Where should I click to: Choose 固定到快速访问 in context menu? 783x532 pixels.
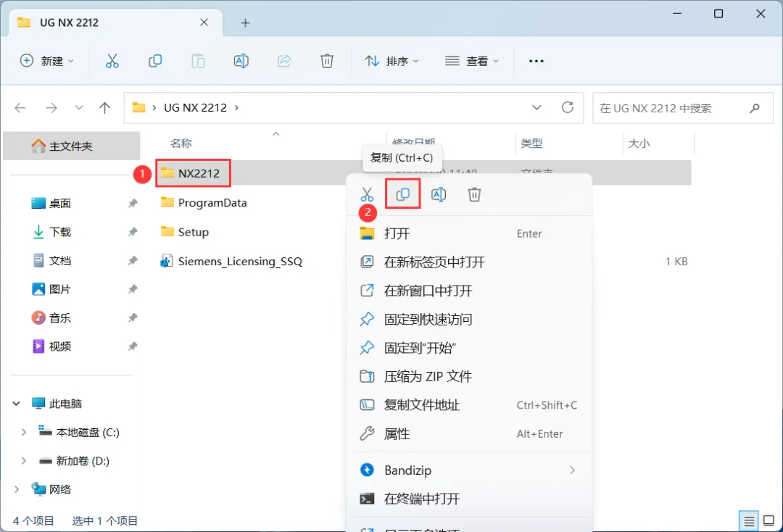point(468,320)
